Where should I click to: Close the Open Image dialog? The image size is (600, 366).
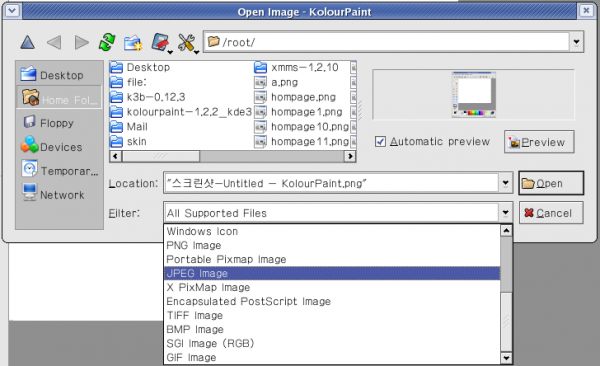point(586,10)
